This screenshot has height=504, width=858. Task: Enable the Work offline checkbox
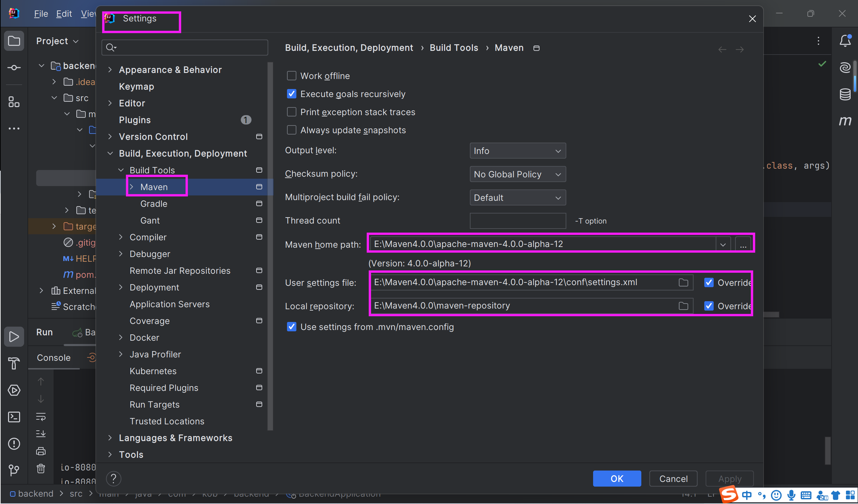tap(291, 76)
